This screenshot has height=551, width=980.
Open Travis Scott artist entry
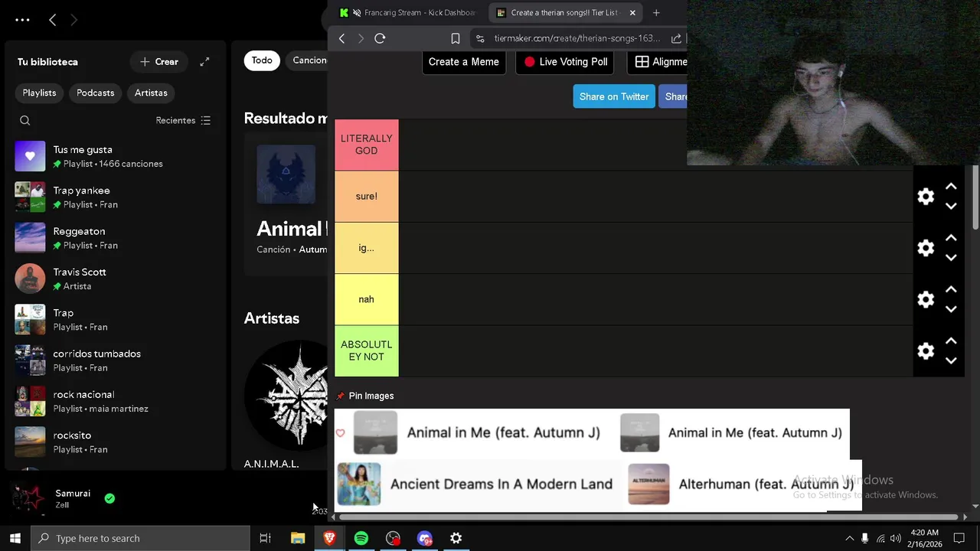(x=115, y=279)
